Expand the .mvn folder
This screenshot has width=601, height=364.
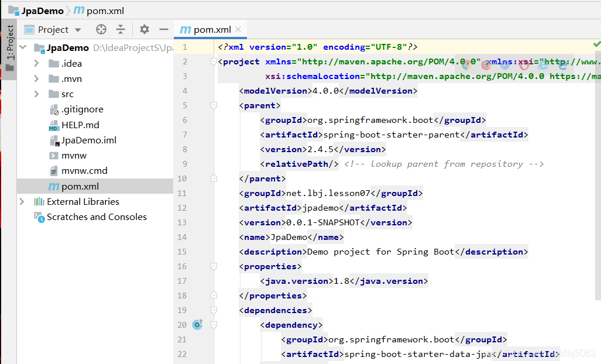[36, 78]
